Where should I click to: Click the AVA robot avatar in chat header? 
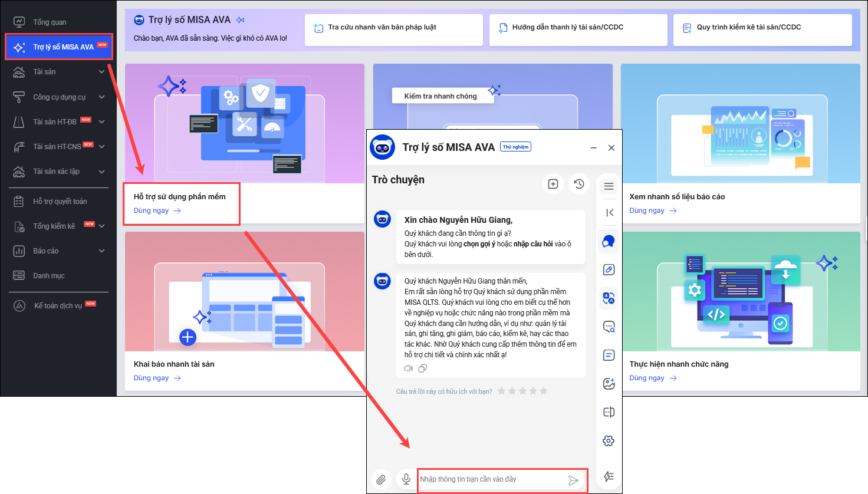pyautogui.click(x=382, y=147)
